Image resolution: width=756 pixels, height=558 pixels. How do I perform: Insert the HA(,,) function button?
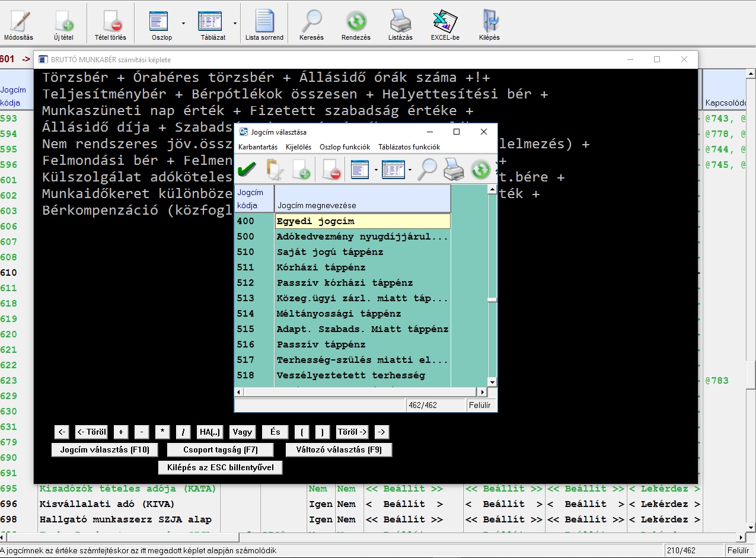coord(210,432)
